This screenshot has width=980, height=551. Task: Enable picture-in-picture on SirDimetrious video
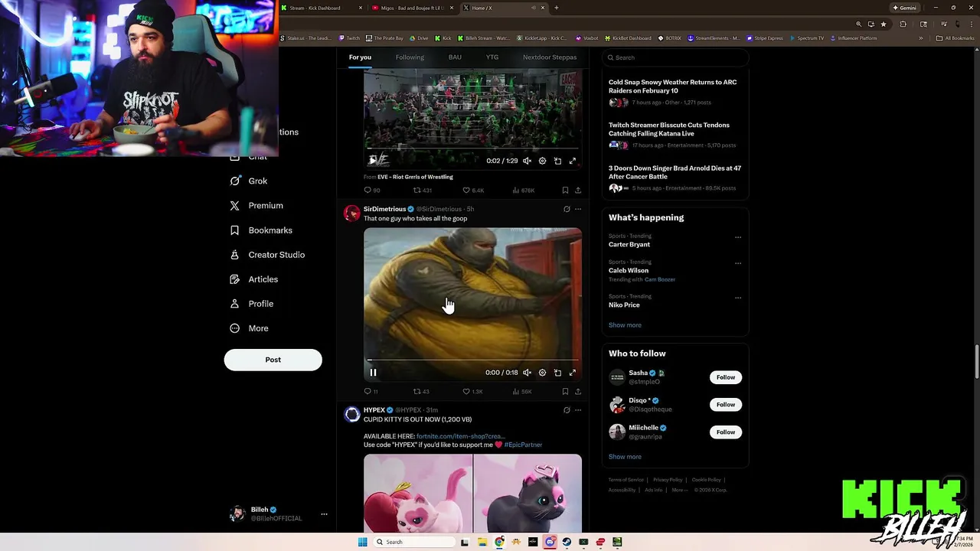[x=557, y=373]
